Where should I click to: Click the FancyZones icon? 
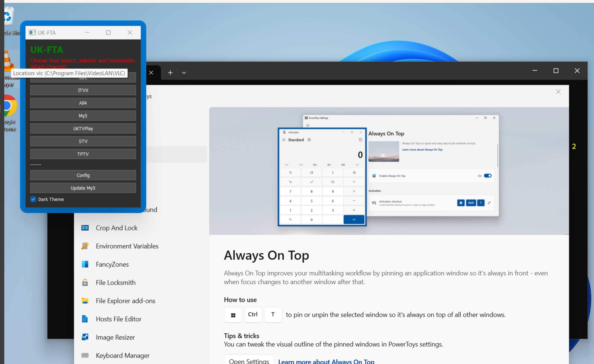click(x=85, y=264)
